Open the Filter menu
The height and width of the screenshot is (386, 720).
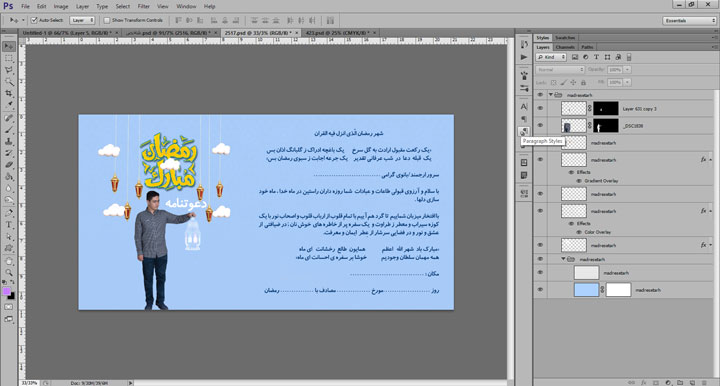point(144,6)
